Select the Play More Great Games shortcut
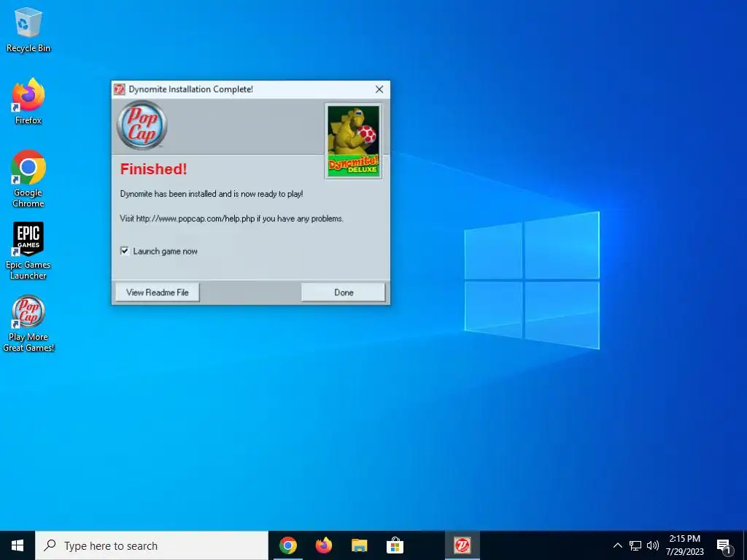This screenshot has width=747, height=560. (28, 324)
